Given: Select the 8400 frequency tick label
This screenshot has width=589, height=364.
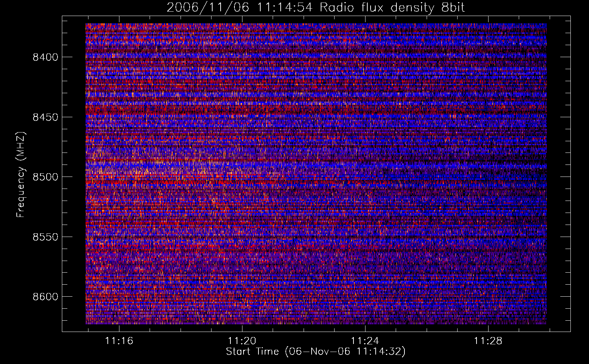Looking at the screenshot, I should (46, 57).
